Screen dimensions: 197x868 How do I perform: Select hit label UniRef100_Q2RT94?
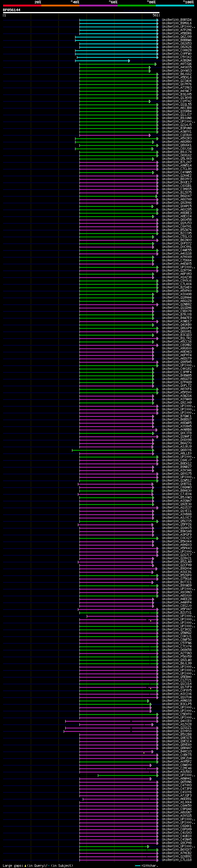pos(177,270)
